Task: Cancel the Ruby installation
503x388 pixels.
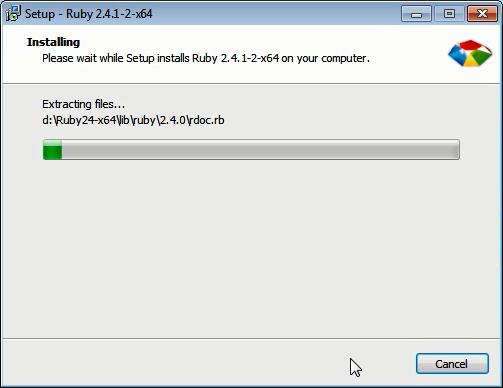Action: click(x=452, y=364)
